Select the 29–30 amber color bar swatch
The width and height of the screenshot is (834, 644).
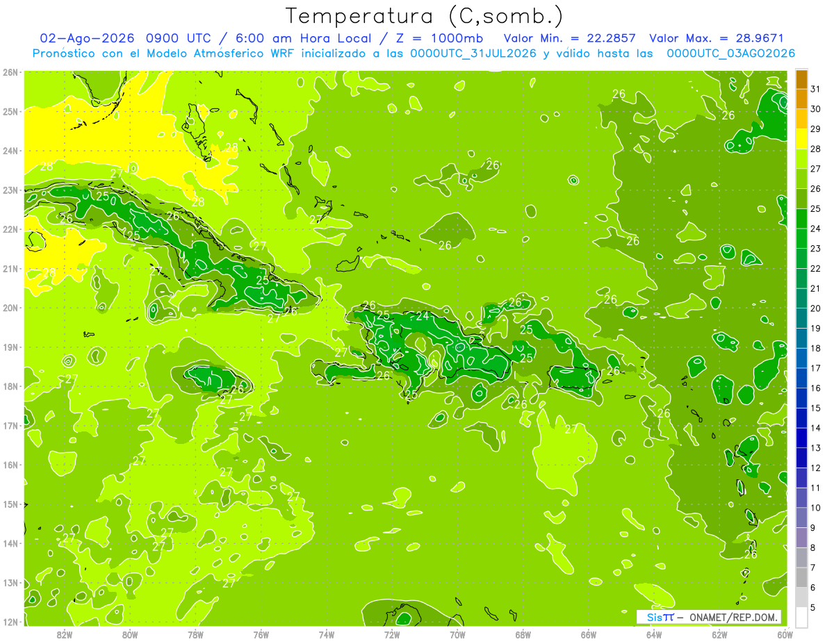[801, 119]
